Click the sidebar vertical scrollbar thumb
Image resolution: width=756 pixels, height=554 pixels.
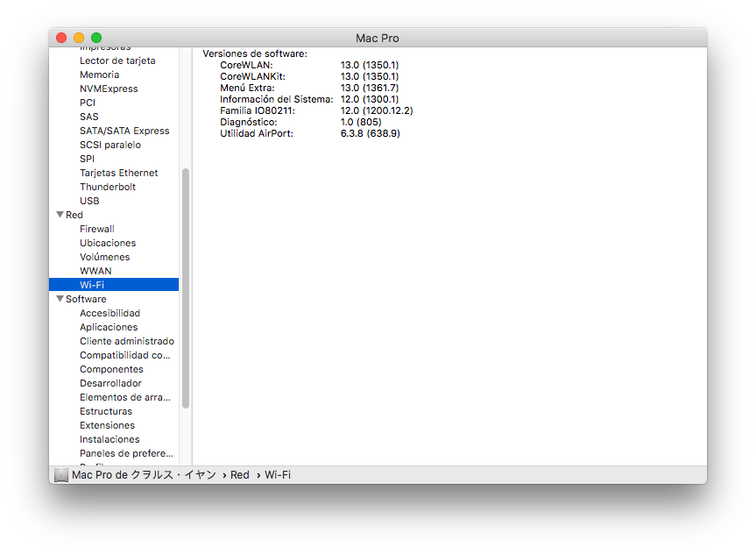186,288
